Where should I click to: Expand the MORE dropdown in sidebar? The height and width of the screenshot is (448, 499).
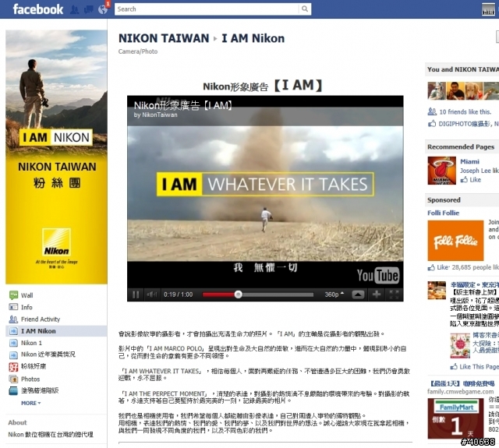tap(31, 403)
